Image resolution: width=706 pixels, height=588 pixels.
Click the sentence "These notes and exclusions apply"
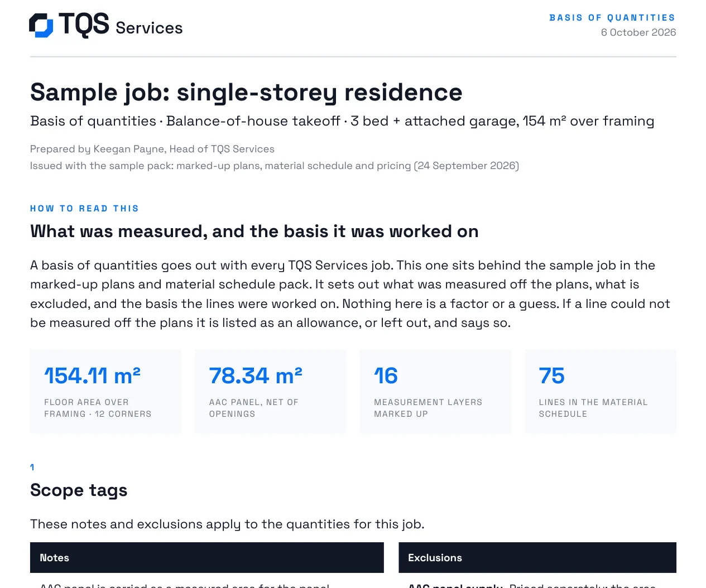[227, 524]
